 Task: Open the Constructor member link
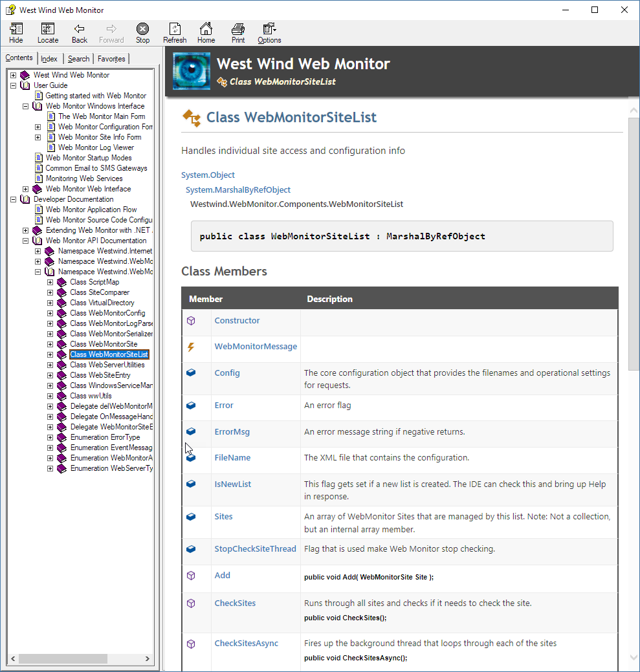237,321
